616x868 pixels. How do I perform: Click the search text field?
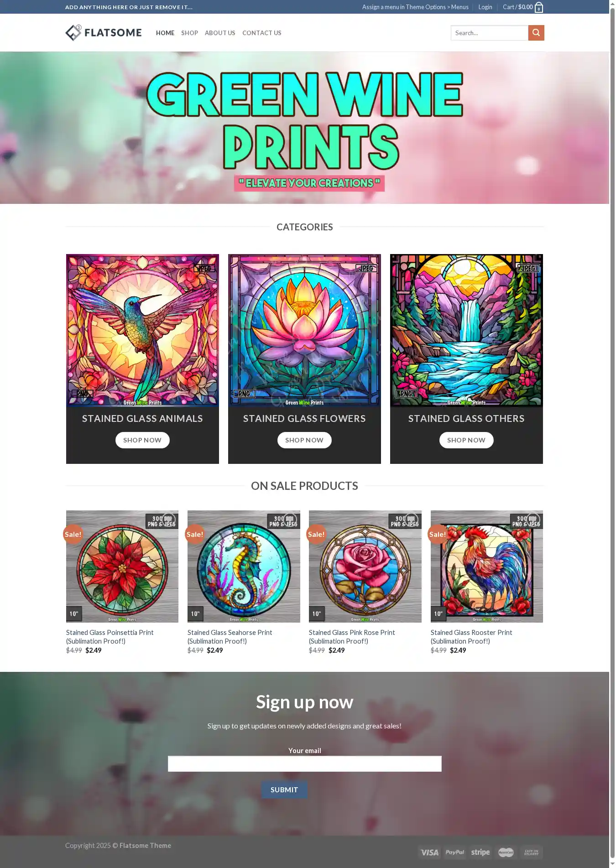490,33
